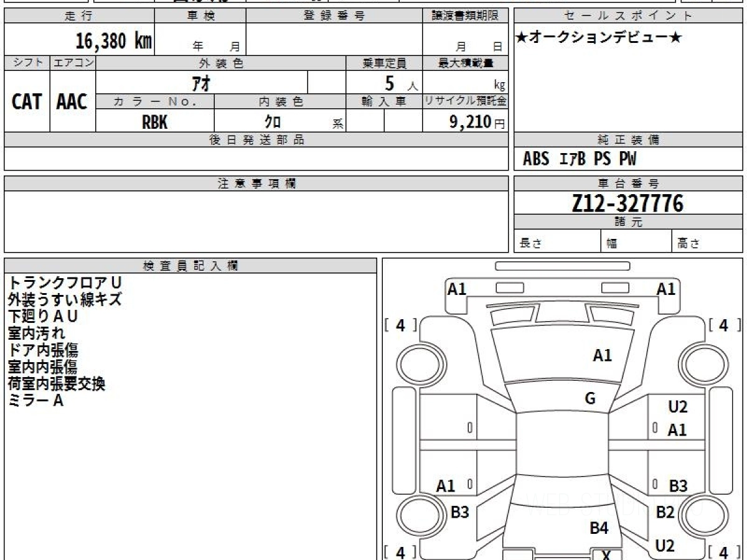Click the AAC air conditioner value
Viewport: 747px width, 560px height.
click(x=72, y=101)
